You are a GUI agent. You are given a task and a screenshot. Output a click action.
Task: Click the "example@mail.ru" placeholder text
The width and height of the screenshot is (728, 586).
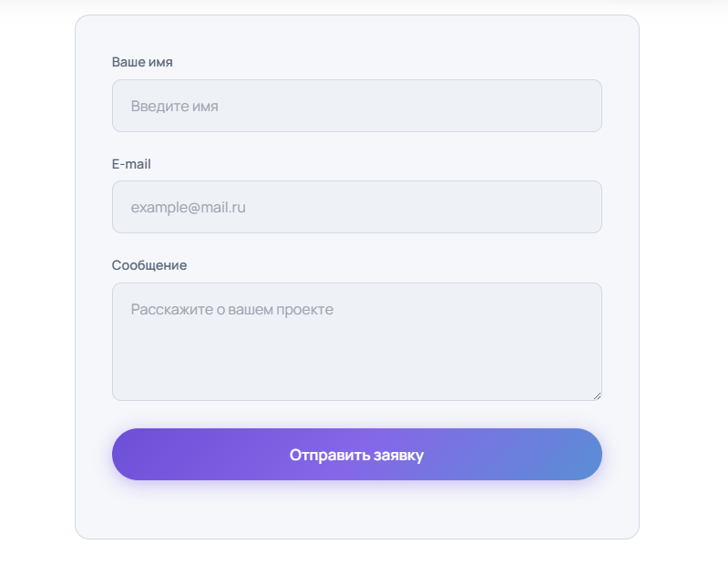(188, 207)
